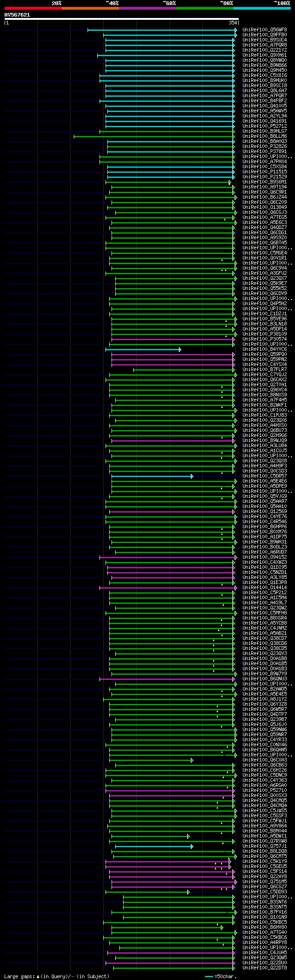Open UniRef100_Q4DTP7 entry

point(265,714)
